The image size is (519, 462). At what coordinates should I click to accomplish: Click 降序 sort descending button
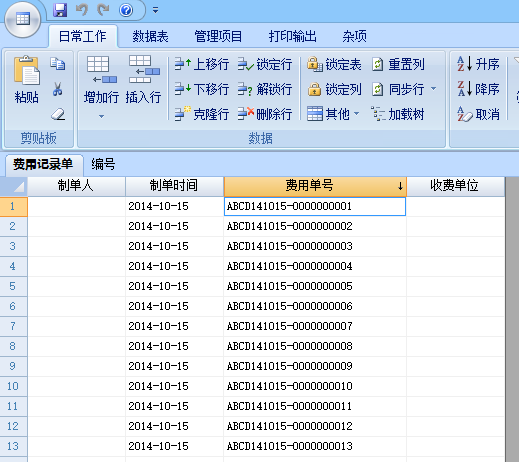[x=478, y=89]
